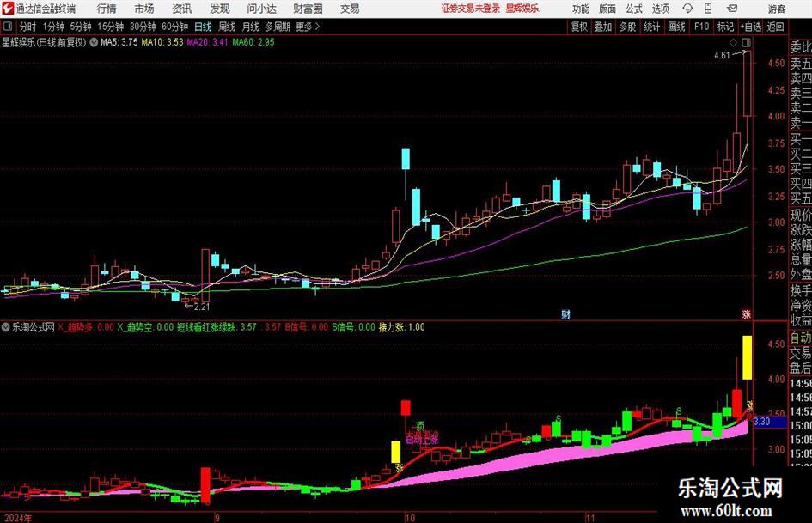The width and height of the screenshot is (812, 523).
Task: Open the 市场 menu
Action: (144, 9)
